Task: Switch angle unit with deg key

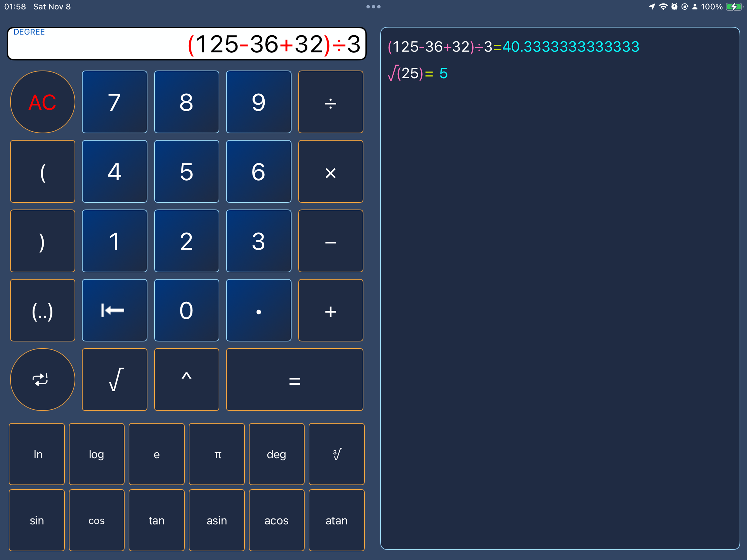Action: pos(276,454)
